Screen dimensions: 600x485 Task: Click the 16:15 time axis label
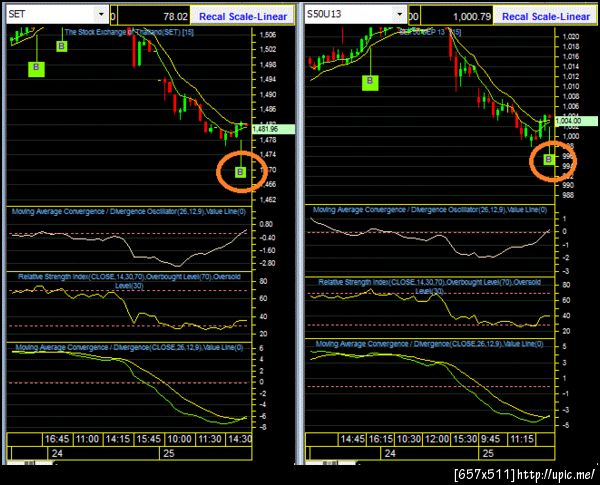[x=380, y=439]
